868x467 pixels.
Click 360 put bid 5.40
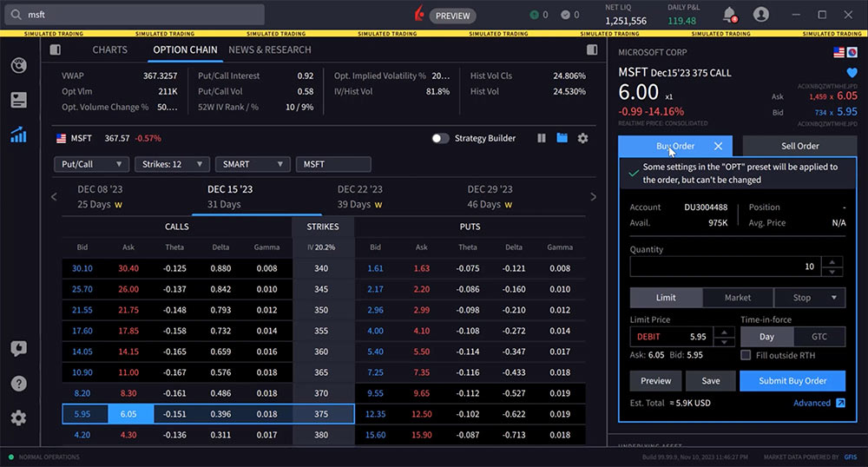[x=375, y=352]
